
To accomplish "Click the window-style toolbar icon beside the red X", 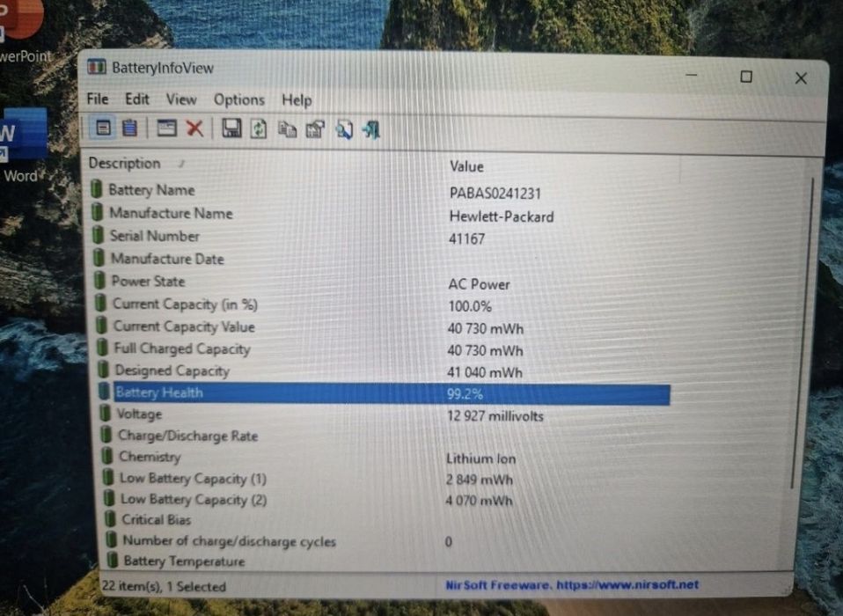I will pos(166,128).
